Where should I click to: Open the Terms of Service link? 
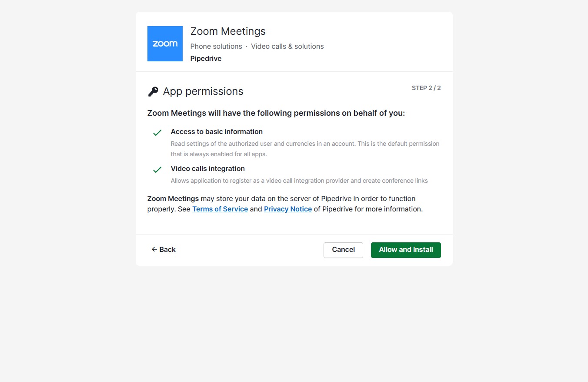point(220,209)
